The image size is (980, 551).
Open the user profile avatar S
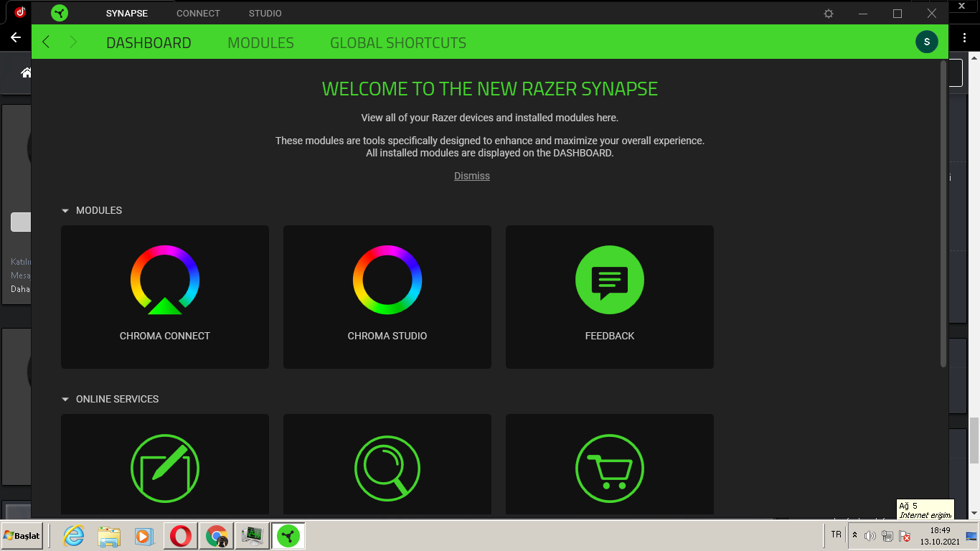click(927, 42)
